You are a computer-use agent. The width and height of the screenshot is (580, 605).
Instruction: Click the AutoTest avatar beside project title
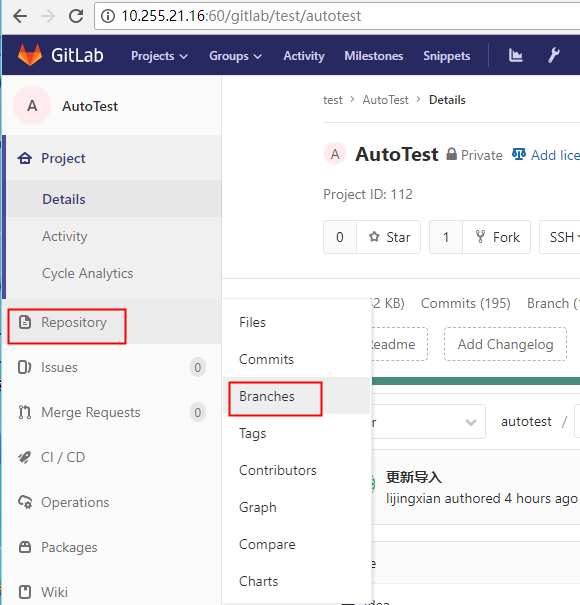335,154
